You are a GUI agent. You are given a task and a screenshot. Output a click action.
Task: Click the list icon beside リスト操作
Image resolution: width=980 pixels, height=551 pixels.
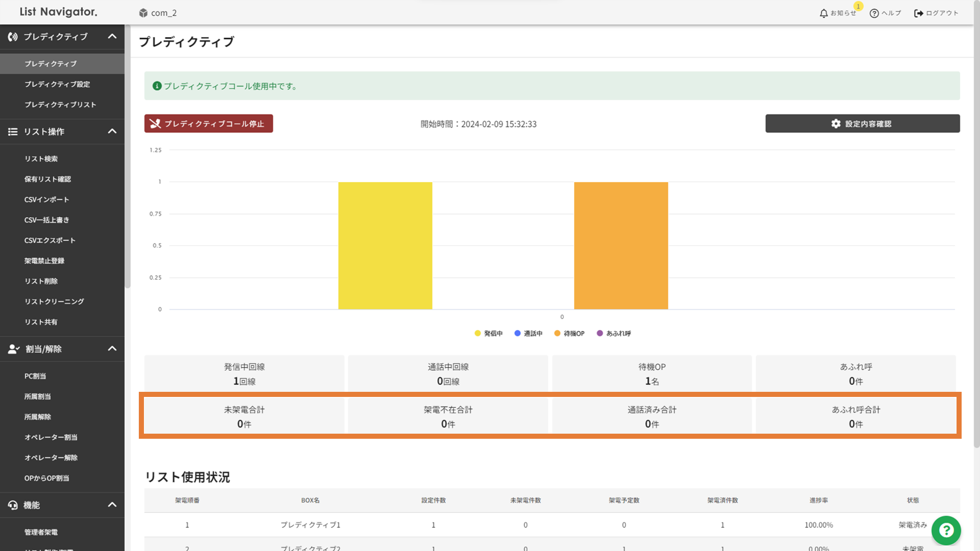click(13, 132)
